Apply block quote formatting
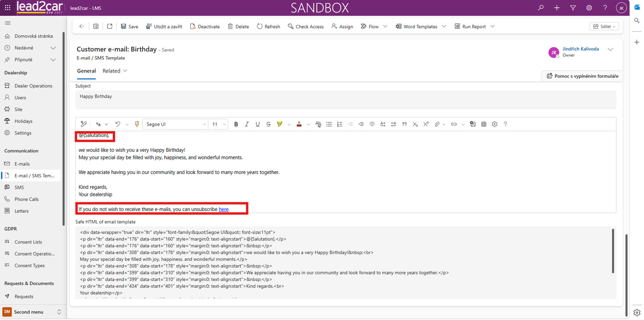 (404, 124)
